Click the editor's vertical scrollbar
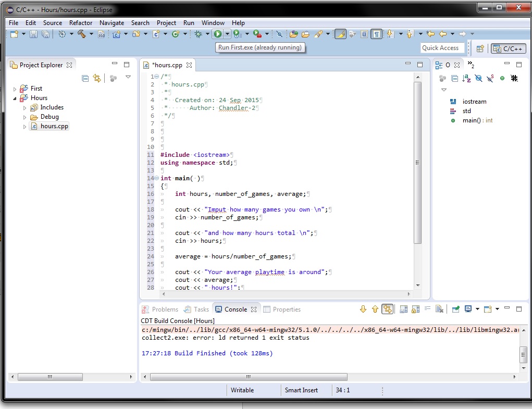The width and height of the screenshot is (532, 409). click(x=417, y=162)
